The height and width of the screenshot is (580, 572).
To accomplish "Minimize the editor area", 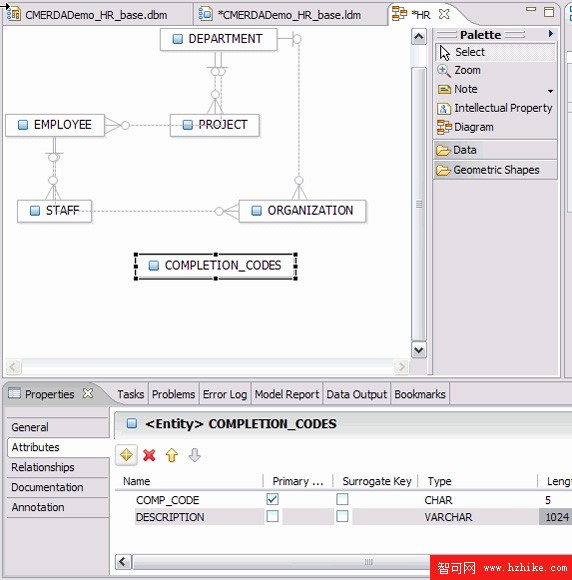I will click(x=531, y=10).
